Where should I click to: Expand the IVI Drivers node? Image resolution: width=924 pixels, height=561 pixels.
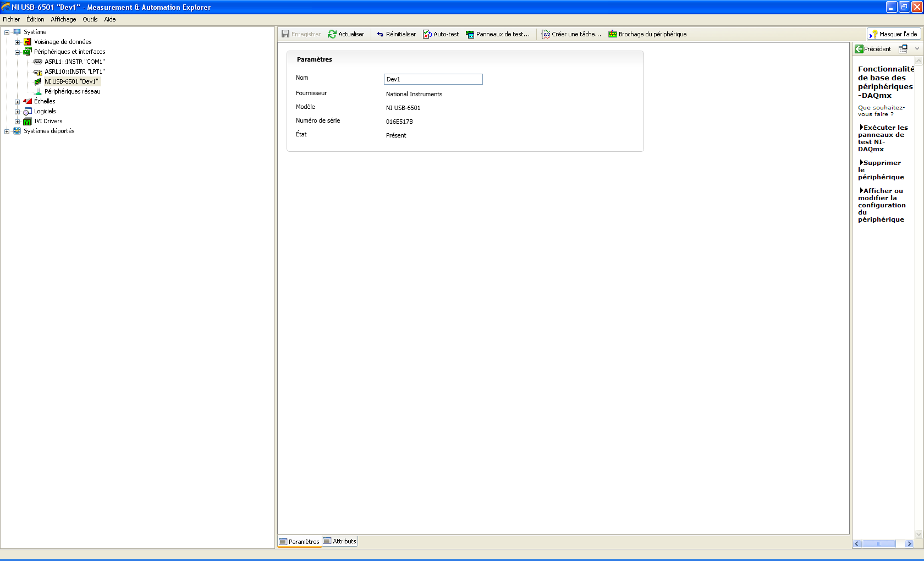click(x=18, y=122)
